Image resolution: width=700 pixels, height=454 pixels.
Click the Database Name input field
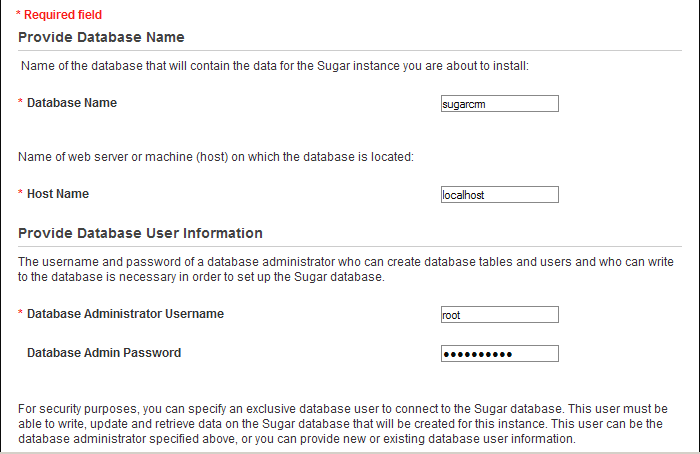point(500,104)
